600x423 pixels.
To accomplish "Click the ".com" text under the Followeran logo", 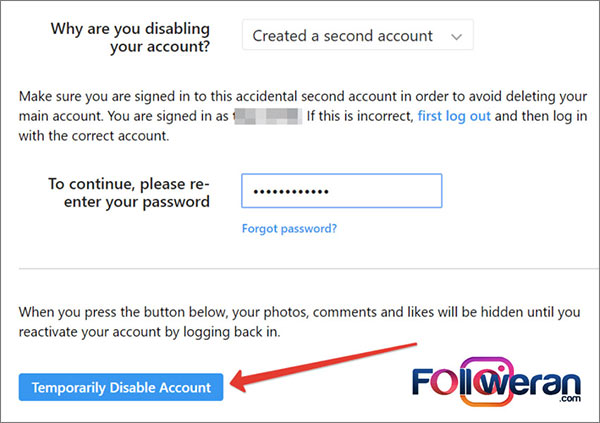I will coord(568,397).
